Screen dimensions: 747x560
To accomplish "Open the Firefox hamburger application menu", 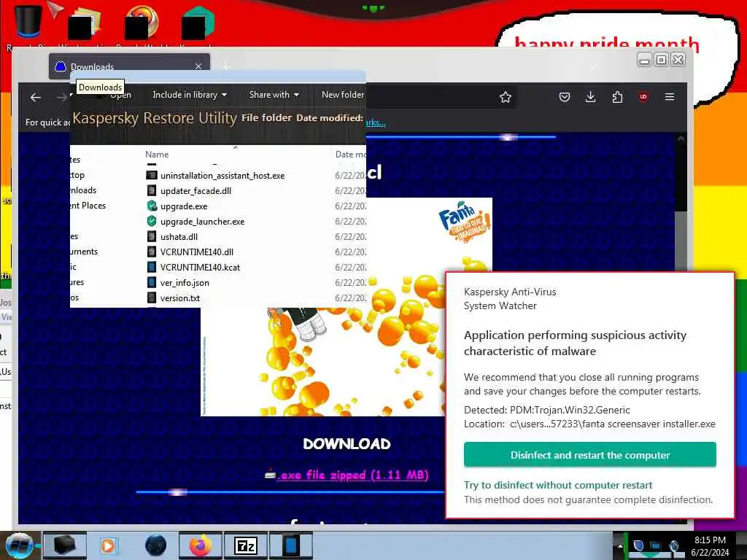I will tap(670, 97).
